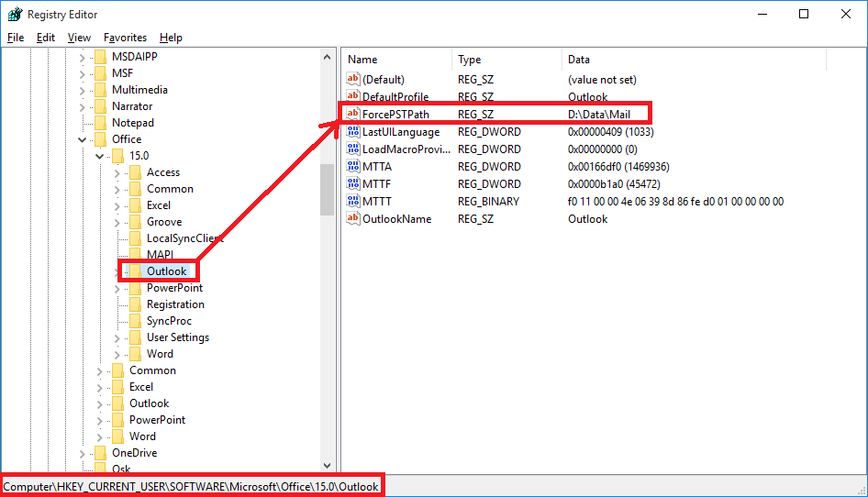868x497 pixels.
Task: Select the PowerPoint key directly under Office
Action: point(157,420)
